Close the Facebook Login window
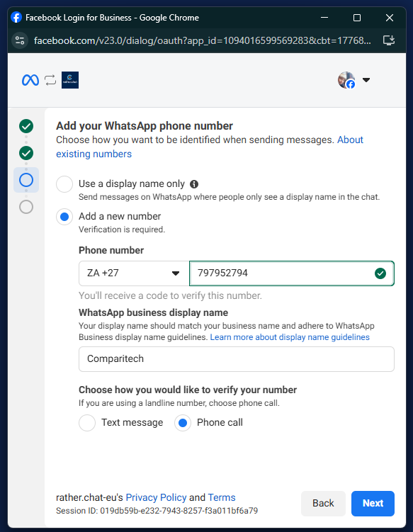 click(390, 17)
